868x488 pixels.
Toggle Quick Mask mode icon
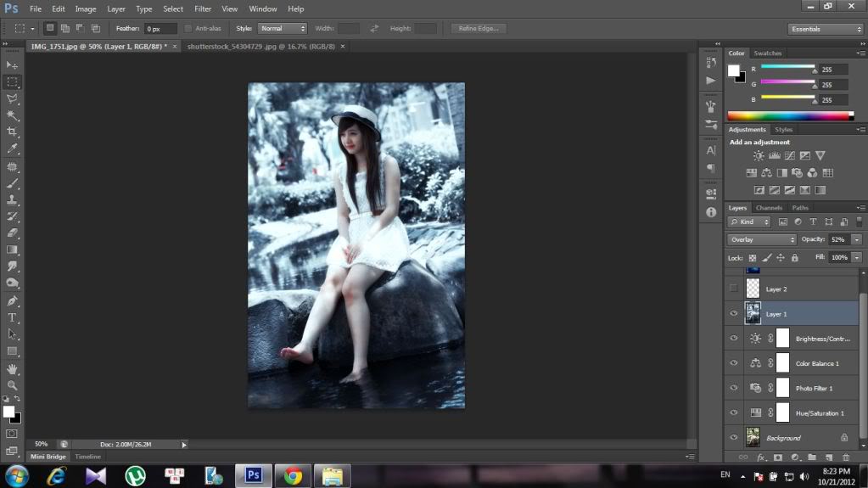[12, 435]
